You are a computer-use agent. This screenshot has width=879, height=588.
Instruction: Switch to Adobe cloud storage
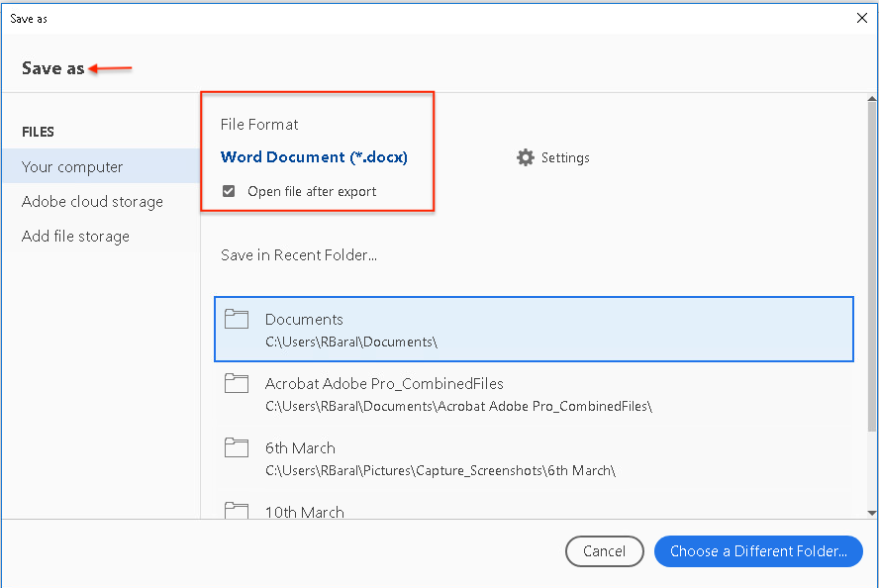[x=92, y=202]
